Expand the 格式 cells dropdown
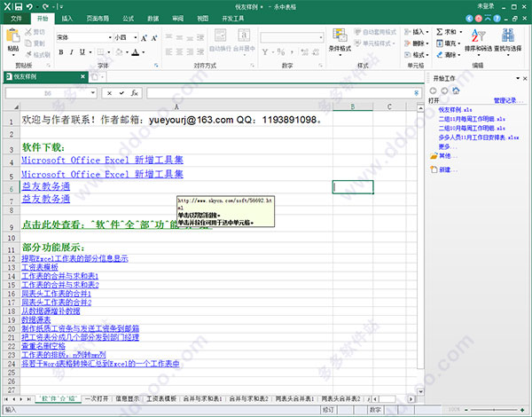The width and height of the screenshot is (532, 417). point(427,55)
